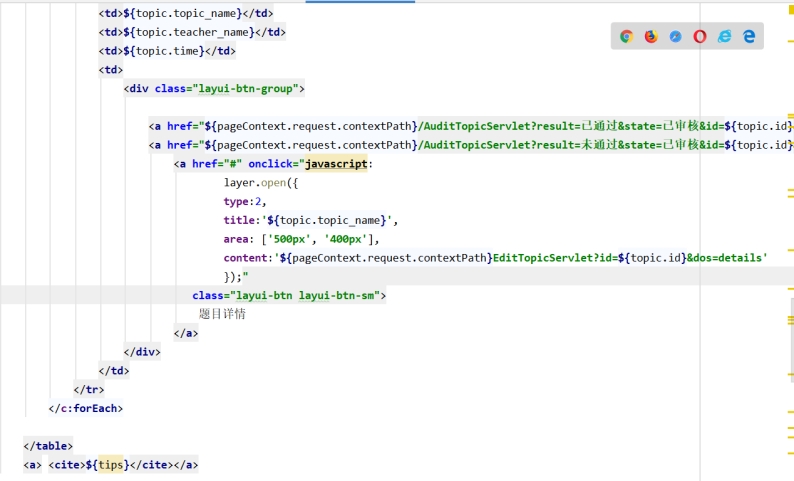Click the AuditTopicServlet link line with result=已通过

click(470, 127)
